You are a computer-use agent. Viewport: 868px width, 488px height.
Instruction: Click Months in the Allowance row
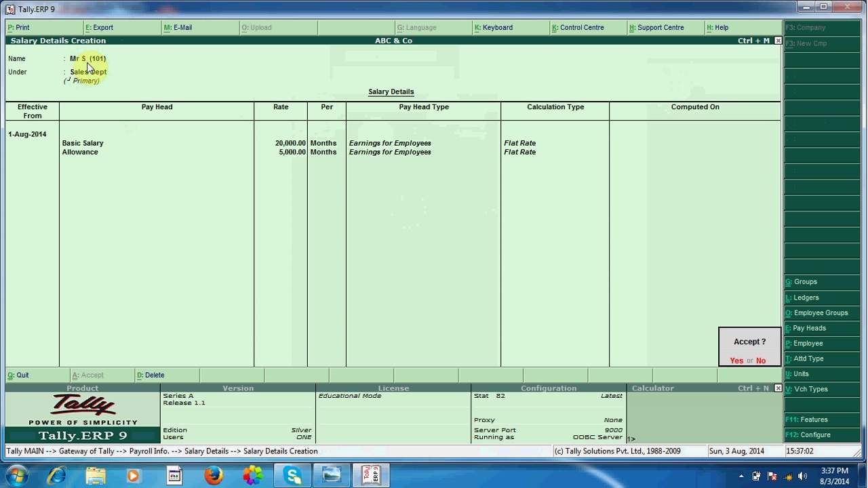pos(323,152)
